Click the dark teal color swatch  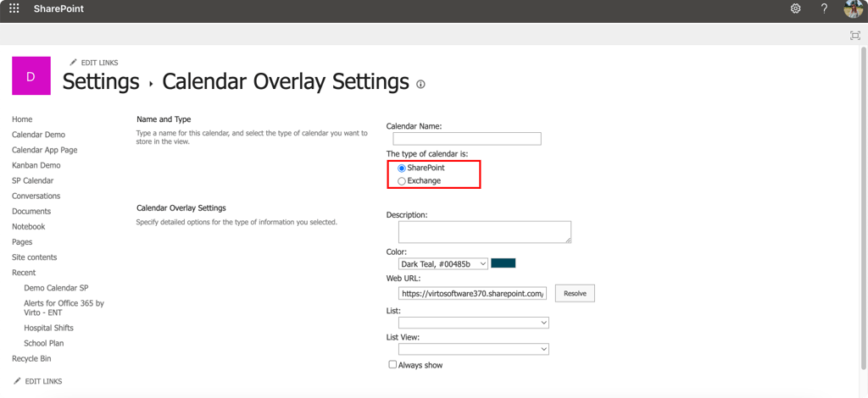coord(504,263)
